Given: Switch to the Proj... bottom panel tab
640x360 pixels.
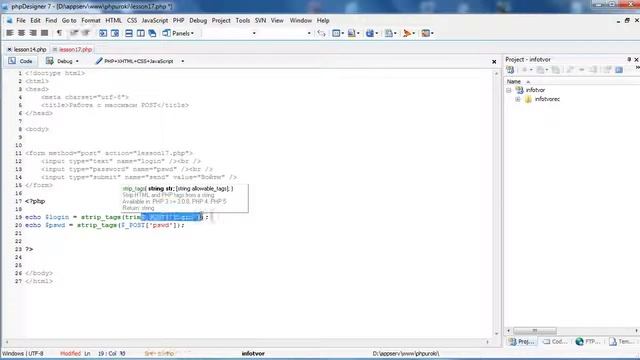Looking at the screenshot, I should point(522,342).
